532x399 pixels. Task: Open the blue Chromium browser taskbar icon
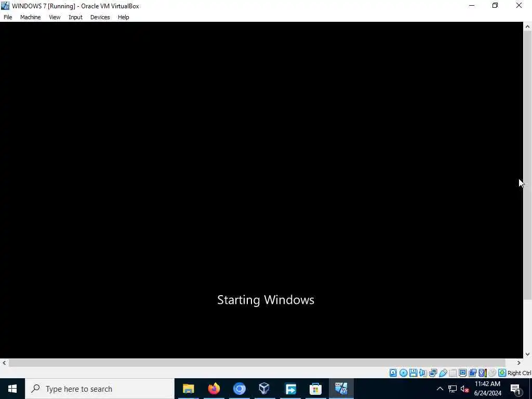[239, 389]
